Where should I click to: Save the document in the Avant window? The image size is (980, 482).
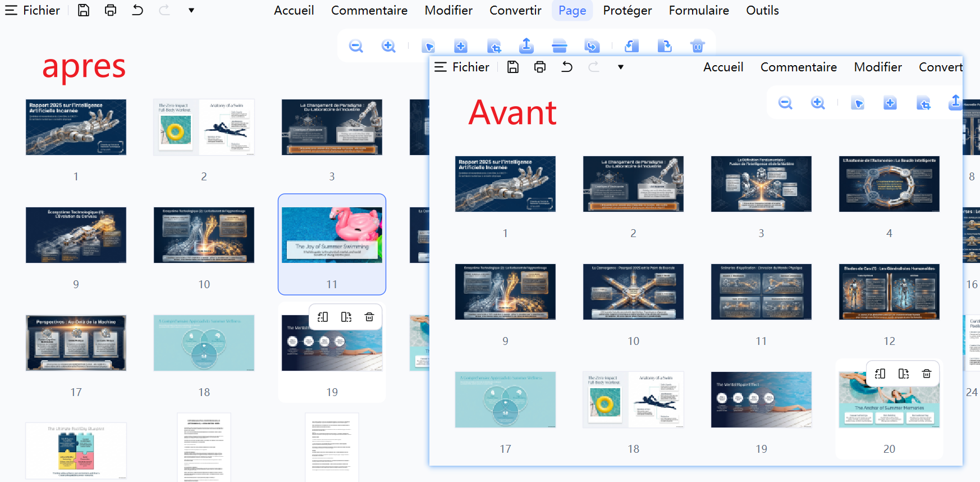513,67
